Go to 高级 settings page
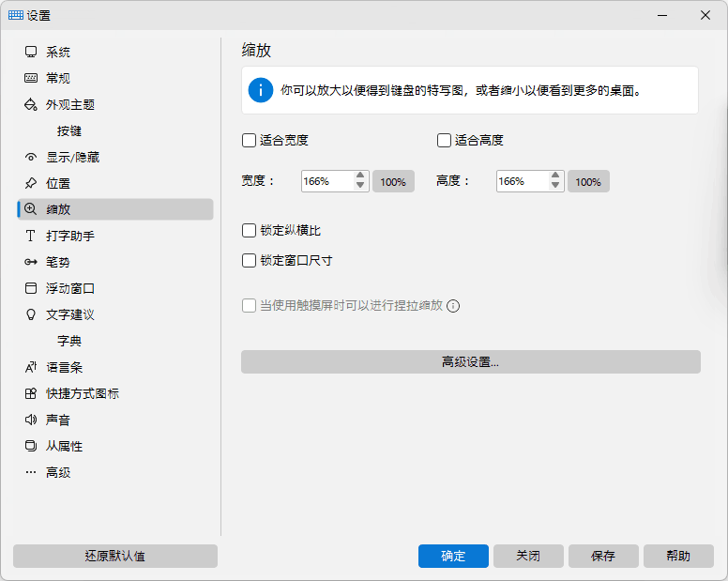728x581 pixels. 115,472
